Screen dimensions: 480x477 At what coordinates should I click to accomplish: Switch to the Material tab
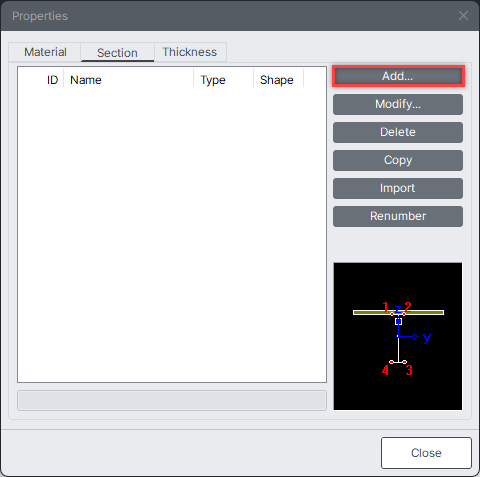tap(45, 52)
